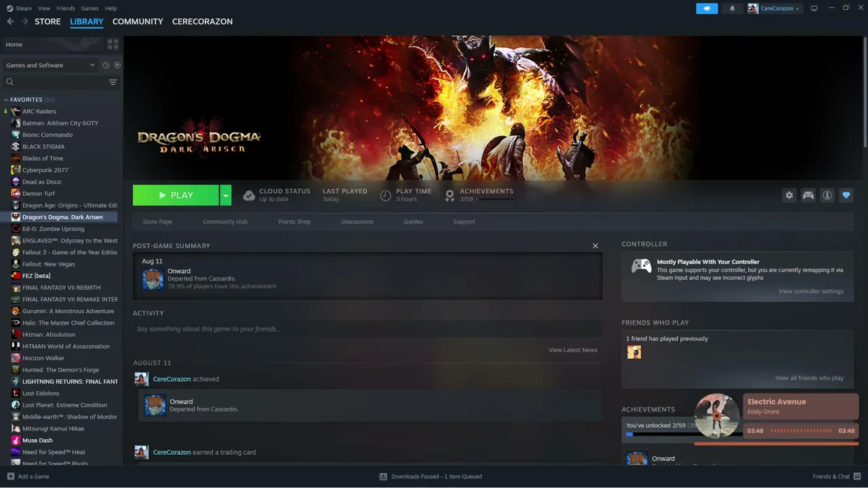
Task: Click the Electric Avenue album art
Action: (717, 416)
